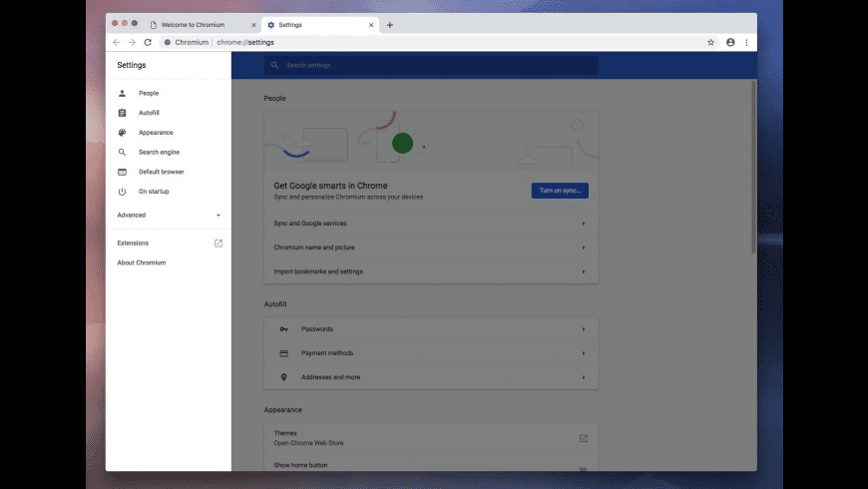Select Default browser in the settings sidebar

(161, 172)
